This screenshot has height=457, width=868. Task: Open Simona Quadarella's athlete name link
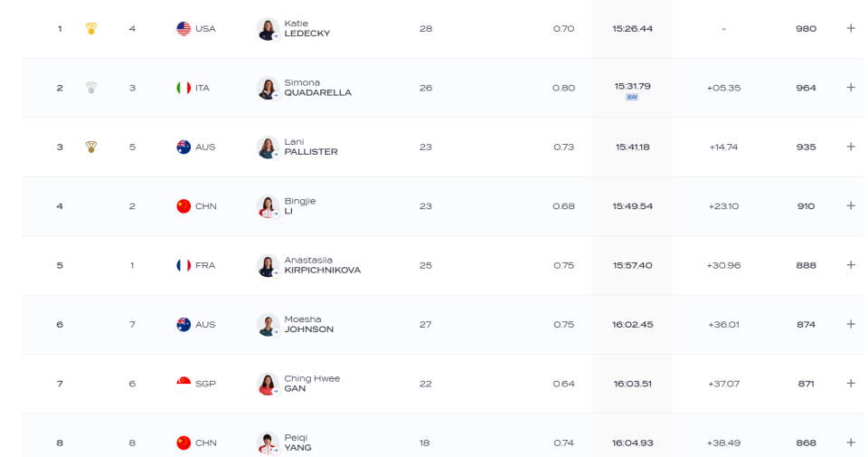(x=317, y=88)
